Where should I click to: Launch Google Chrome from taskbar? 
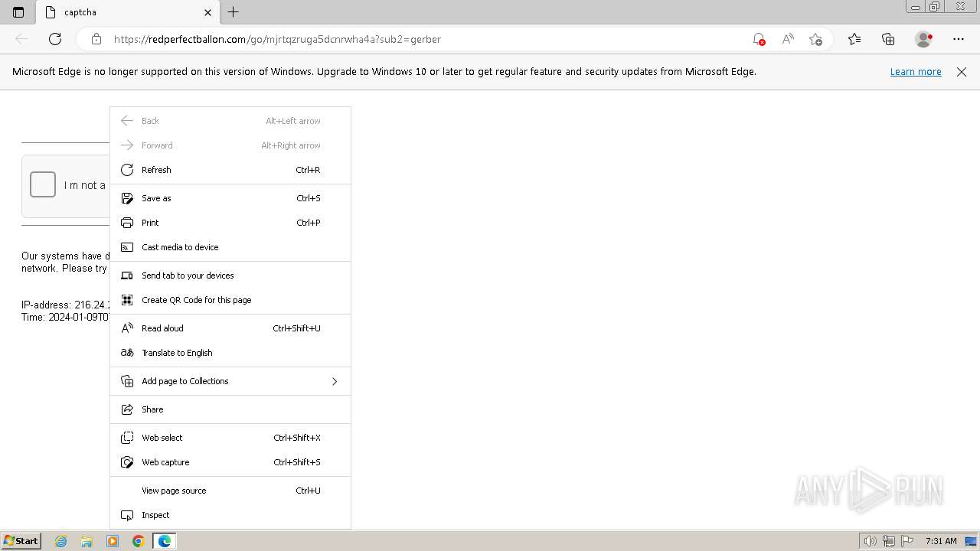point(139,541)
